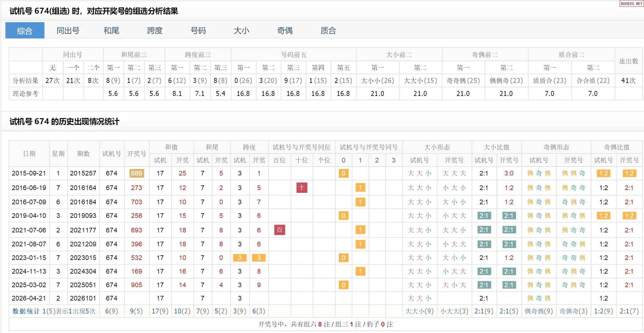Select the 质合 tab
The width and height of the screenshot is (644, 333).
coord(328,31)
